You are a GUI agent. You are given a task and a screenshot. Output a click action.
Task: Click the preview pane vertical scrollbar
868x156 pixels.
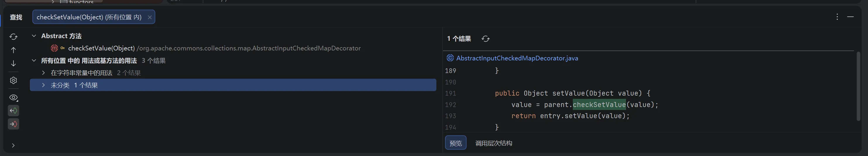coord(858,86)
